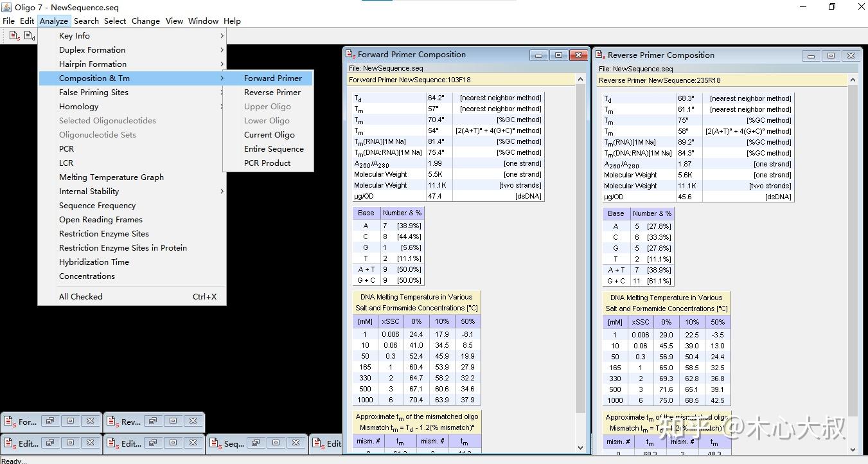
Task: Maximize the Forward Primer Composition window
Action: pyautogui.click(x=558, y=55)
